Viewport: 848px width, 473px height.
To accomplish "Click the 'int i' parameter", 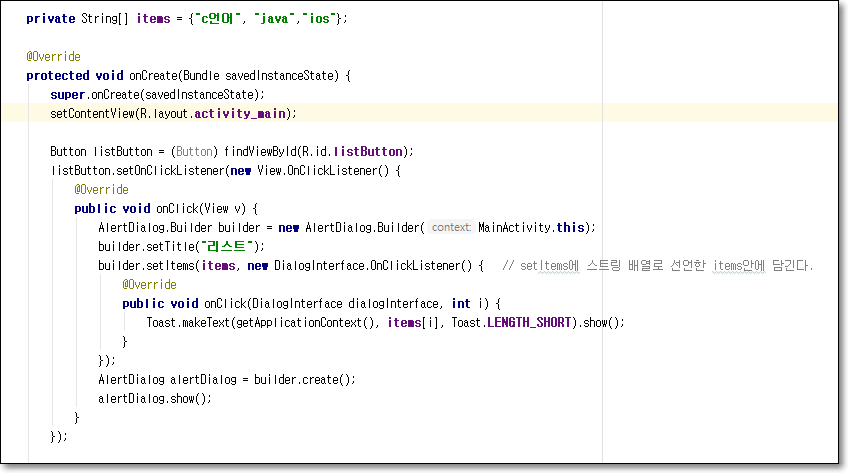I will [x=470, y=304].
